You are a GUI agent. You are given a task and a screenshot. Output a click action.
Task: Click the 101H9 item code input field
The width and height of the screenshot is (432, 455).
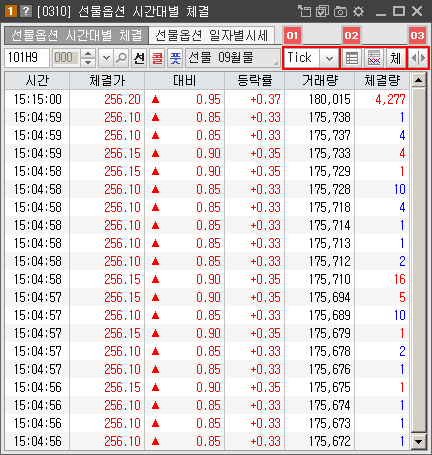27,58
